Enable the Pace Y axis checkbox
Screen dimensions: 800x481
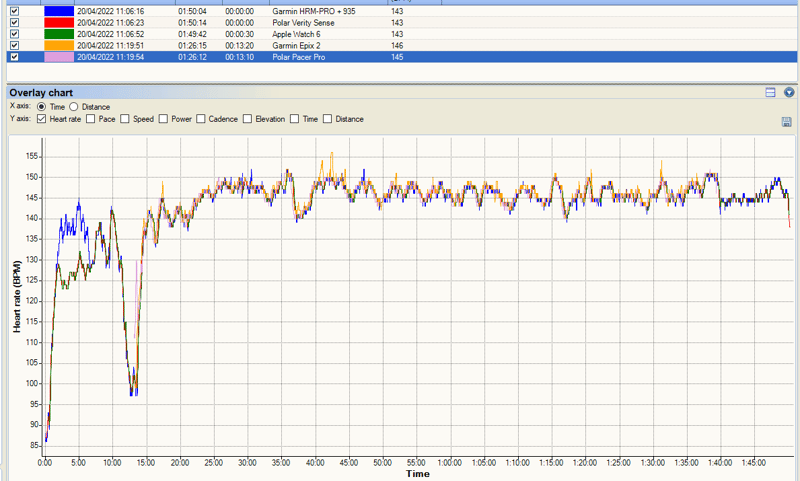[91, 119]
